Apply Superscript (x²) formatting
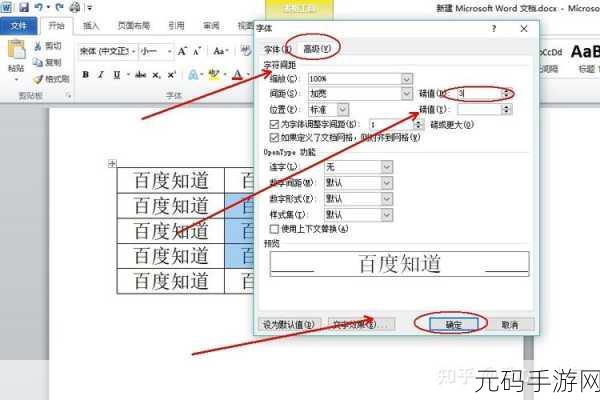This screenshot has height=400, width=600. click(x=172, y=75)
